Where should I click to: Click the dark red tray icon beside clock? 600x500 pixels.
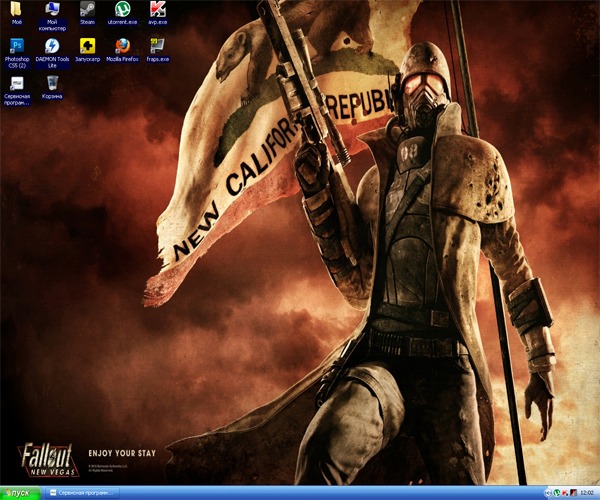[573, 493]
